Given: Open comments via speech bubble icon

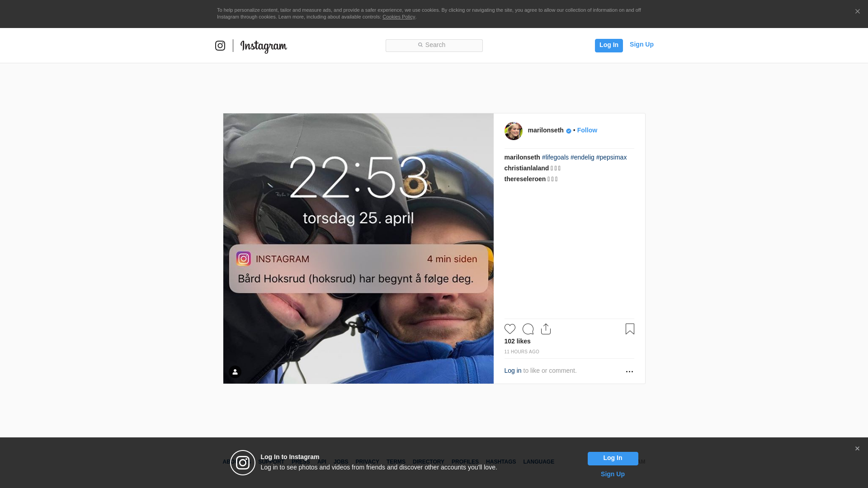Looking at the screenshot, I should click(x=528, y=329).
